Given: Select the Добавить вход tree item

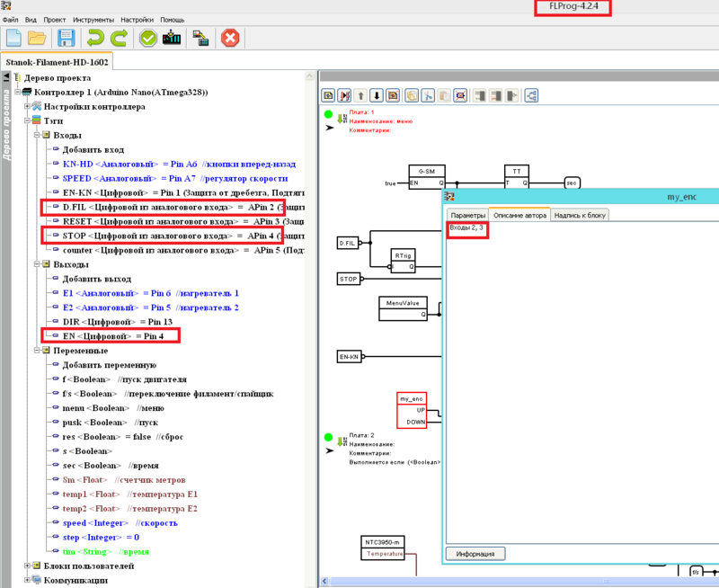Looking at the screenshot, I should pyautogui.click(x=93, y=149).
